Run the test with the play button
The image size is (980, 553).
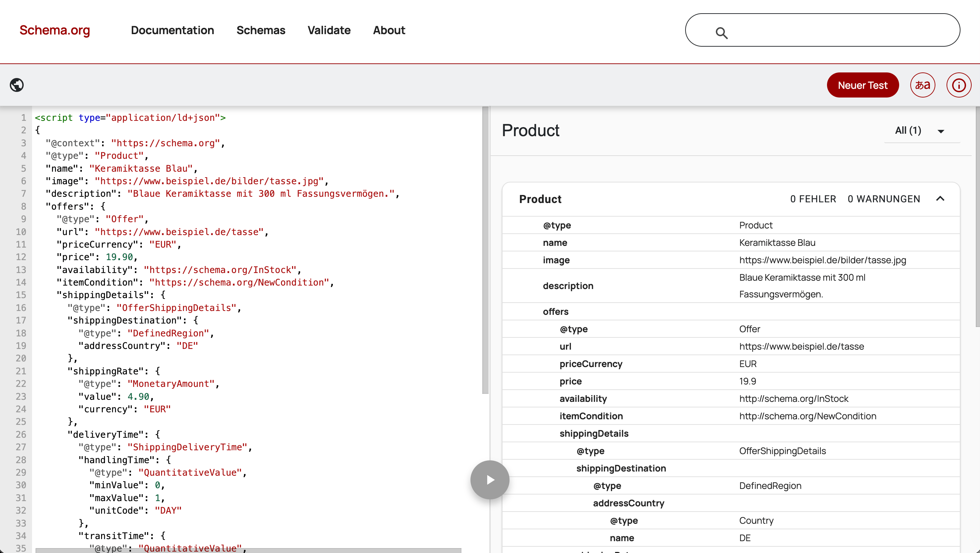490,480
